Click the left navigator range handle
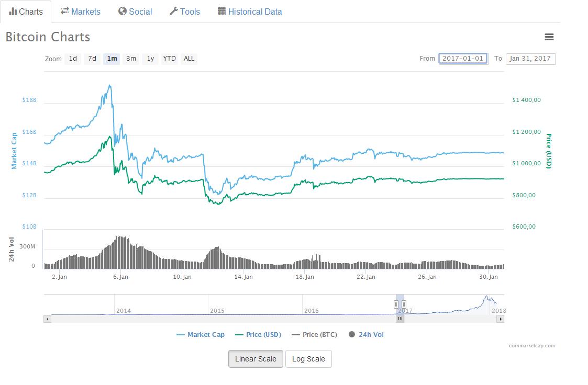The width and height of the screenshot is (588, 385). (396, 304)
